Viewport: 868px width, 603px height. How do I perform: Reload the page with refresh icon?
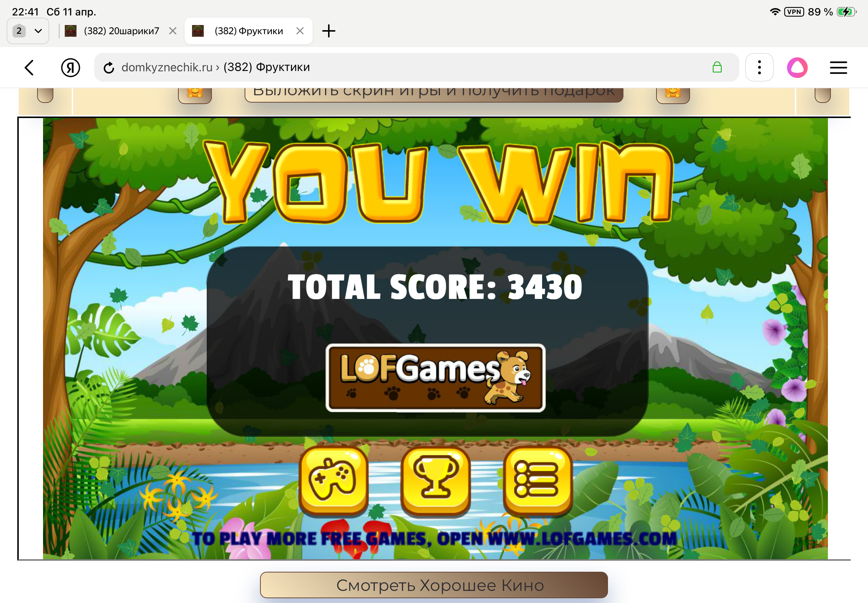tap(109, 68)
